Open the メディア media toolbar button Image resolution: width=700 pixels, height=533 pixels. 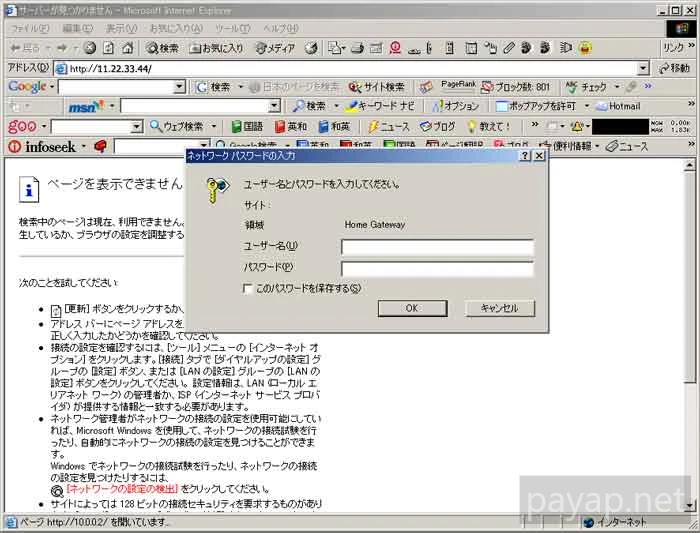[275, 48]
